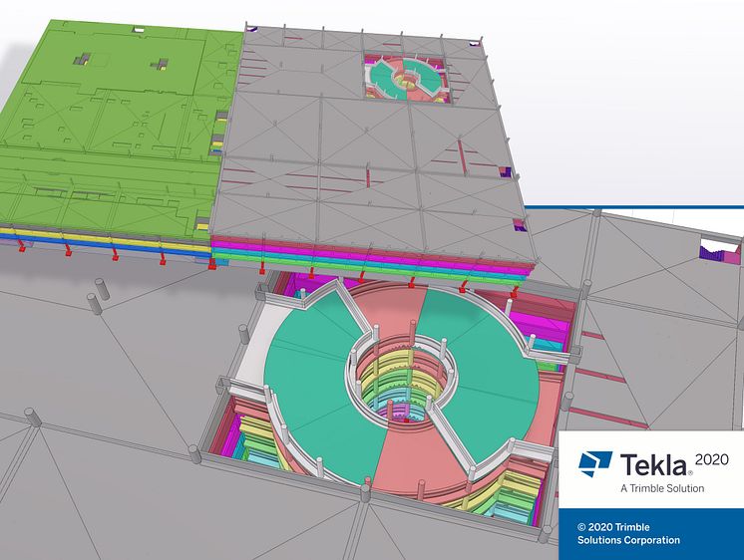Screen dimensions: 744x560
Task: Click the '© 2020 Trimble' copyright line
Action: [613, 527]
